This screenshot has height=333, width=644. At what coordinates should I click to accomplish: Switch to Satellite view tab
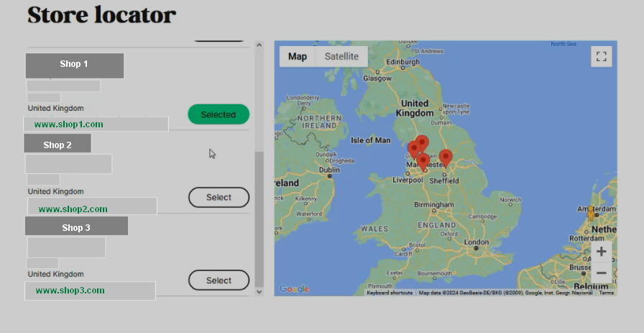coord(341,56)
